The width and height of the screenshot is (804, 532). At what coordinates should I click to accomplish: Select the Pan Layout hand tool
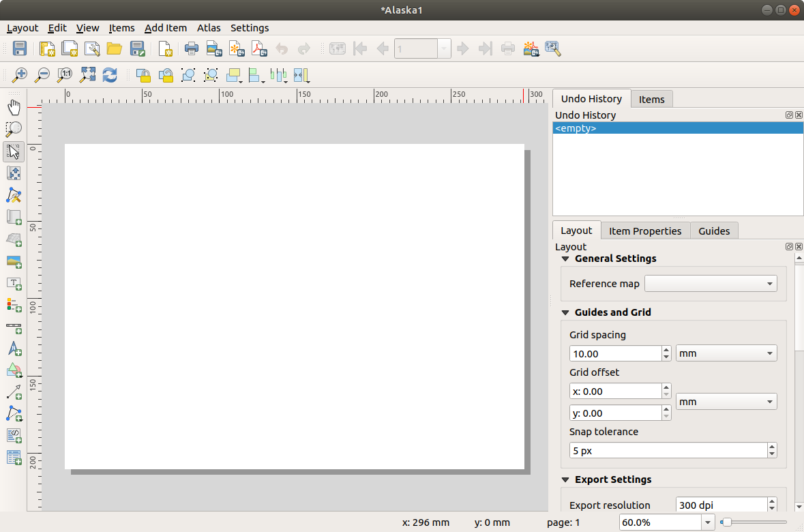point(14,107)
